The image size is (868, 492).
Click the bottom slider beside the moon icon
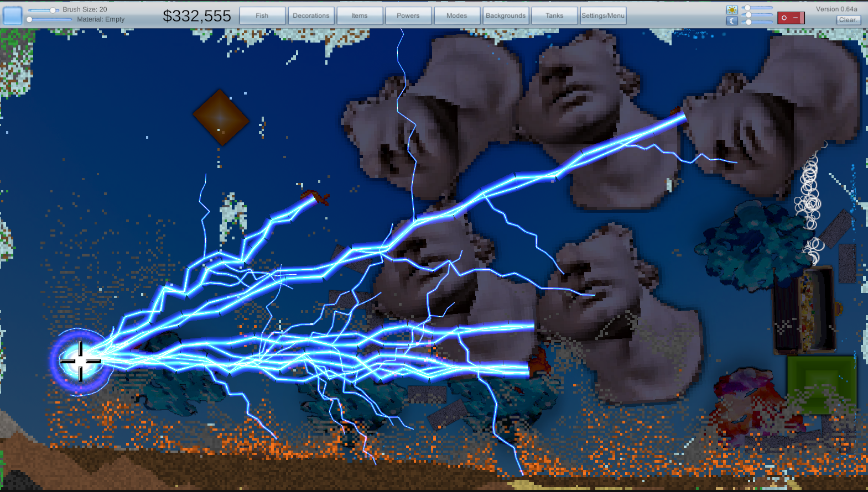click(x=757, y=22)
